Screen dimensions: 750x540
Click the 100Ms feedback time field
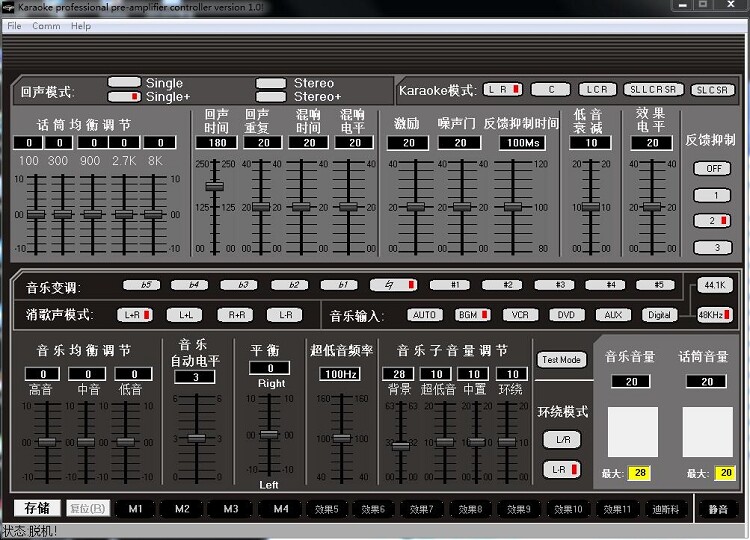click(x=523, y=143)
